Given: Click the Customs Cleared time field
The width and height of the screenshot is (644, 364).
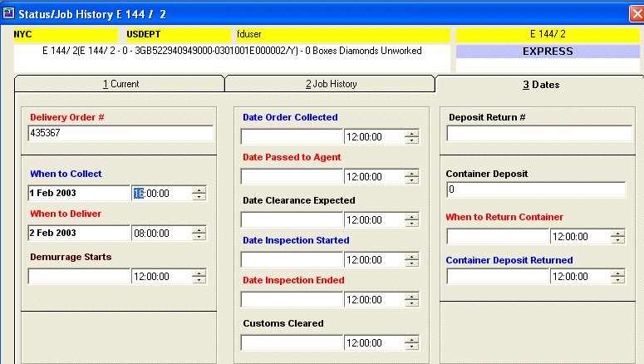Looking at the screenshot, I should tap(375, 342).
